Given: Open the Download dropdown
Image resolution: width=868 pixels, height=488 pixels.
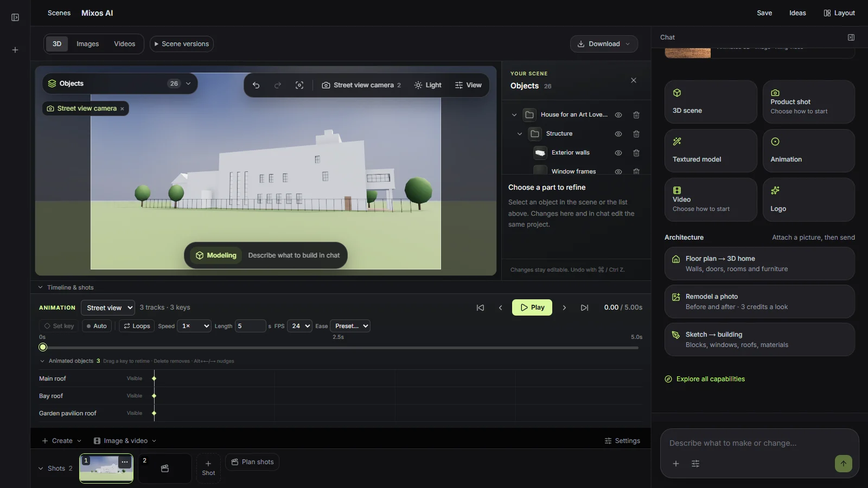Looking at the screenshot, I should click(x=604, y=44).
